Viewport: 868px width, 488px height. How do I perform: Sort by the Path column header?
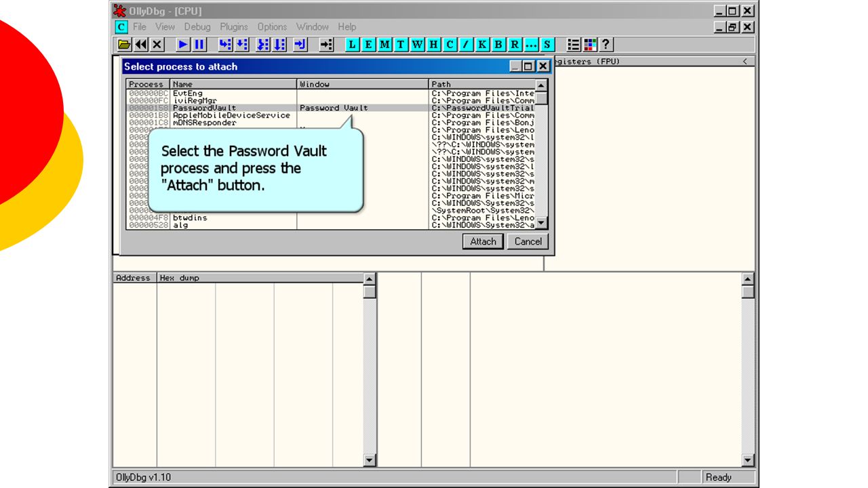click(x=482, y=84)
